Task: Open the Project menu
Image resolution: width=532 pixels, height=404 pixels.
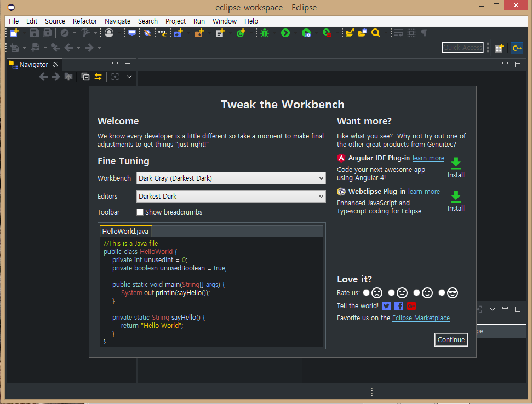Action: coord(175,21)
